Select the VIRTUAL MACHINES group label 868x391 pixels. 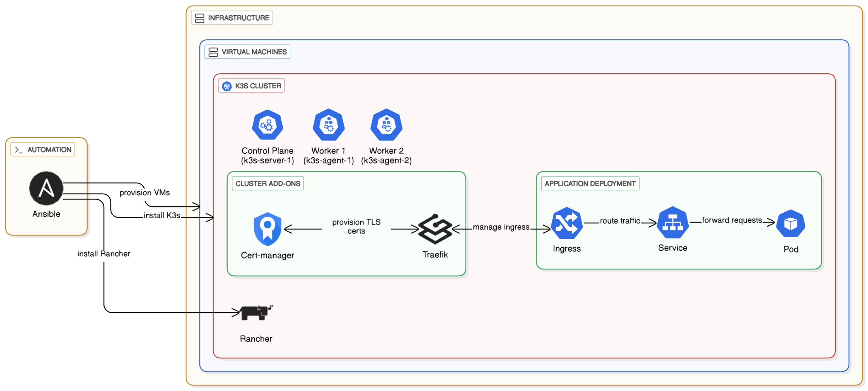coord(253,52)
